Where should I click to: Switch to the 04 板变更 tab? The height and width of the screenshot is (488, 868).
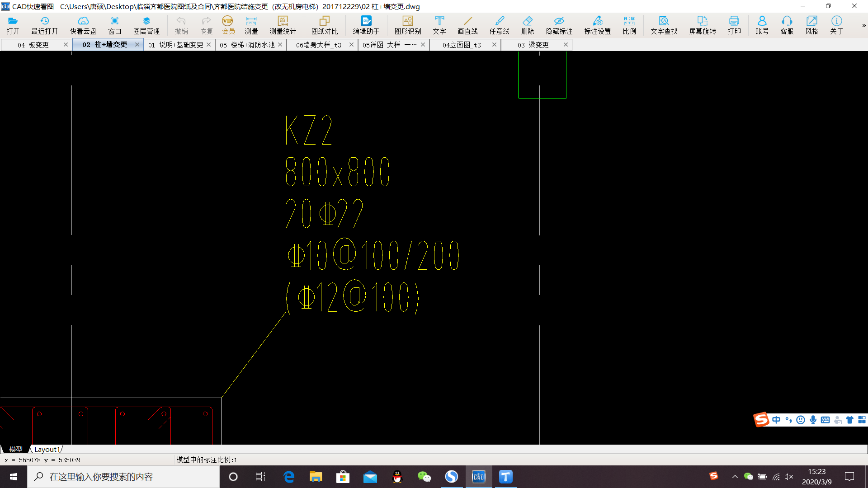(x=33, y=45)
